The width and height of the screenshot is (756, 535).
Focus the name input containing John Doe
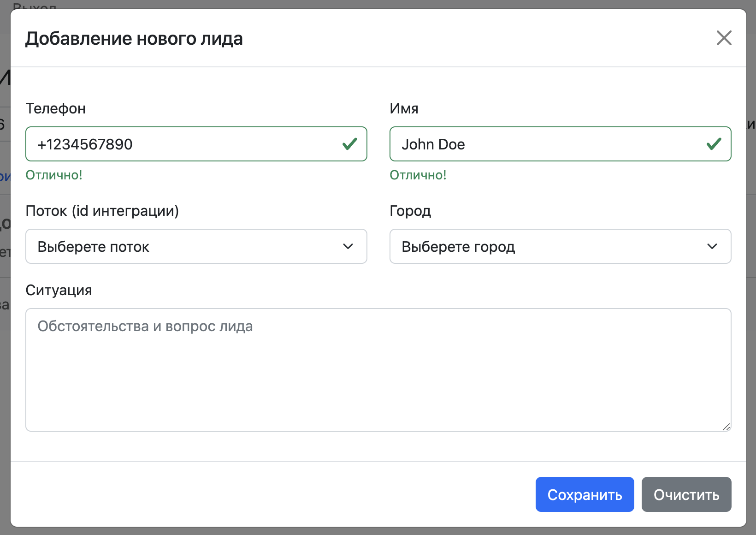[x=544, y=144]
